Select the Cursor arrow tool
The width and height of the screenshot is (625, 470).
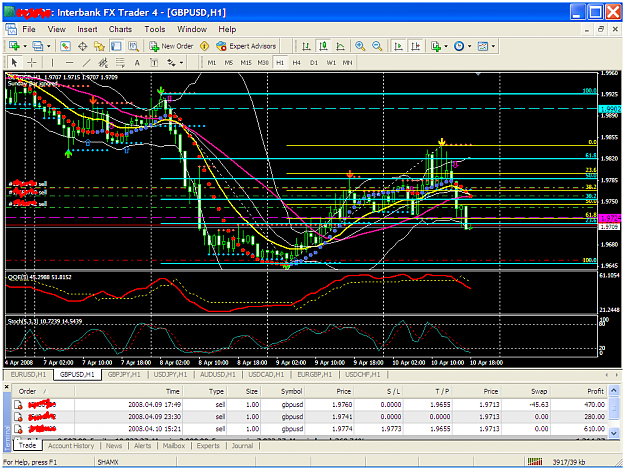click(x=15, y=63)
